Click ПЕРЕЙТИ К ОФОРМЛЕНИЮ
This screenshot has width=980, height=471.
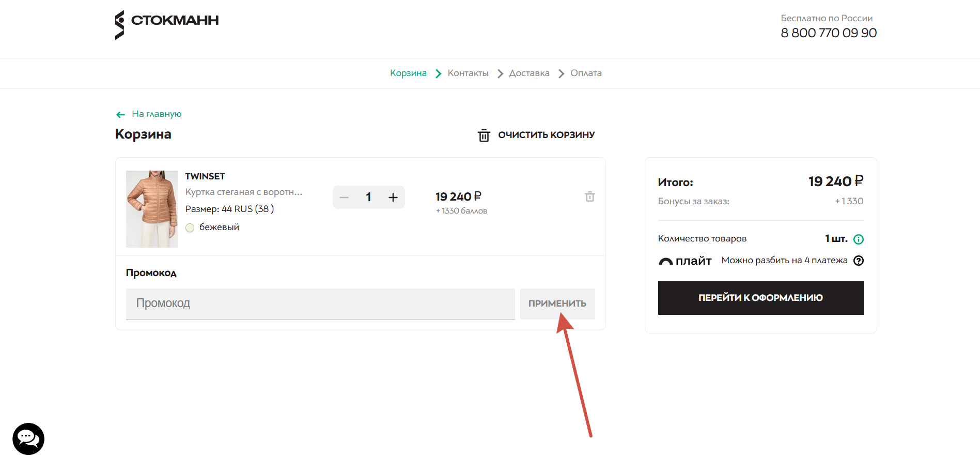tap(760, 298)
